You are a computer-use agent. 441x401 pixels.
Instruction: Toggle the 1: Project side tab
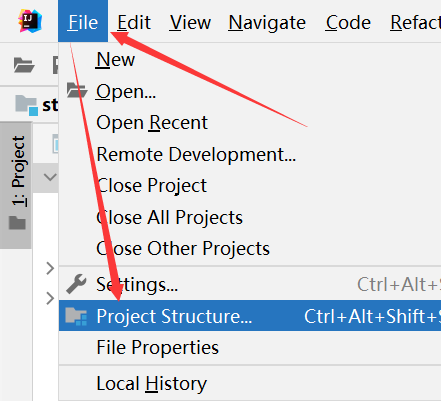(x=16, y=185)
